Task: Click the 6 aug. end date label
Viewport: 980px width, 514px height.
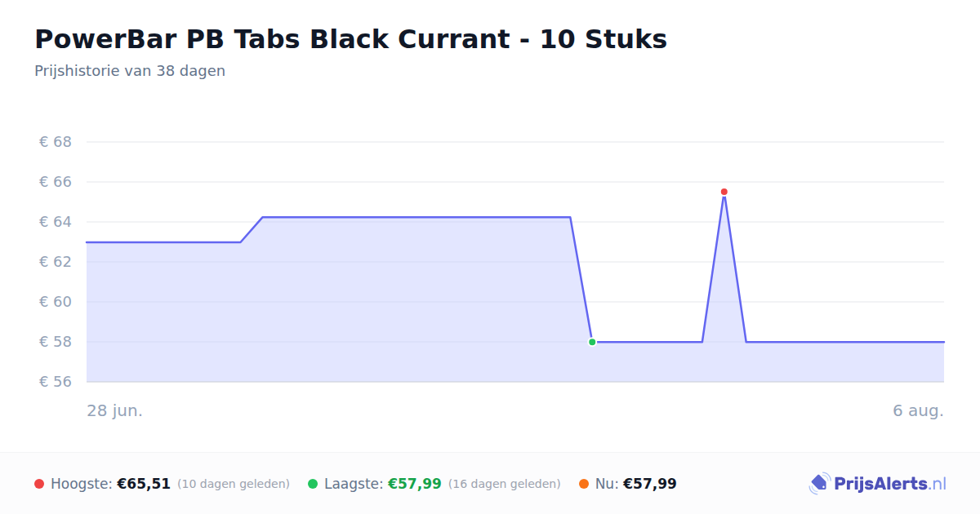Action: [x=918, y=410]
